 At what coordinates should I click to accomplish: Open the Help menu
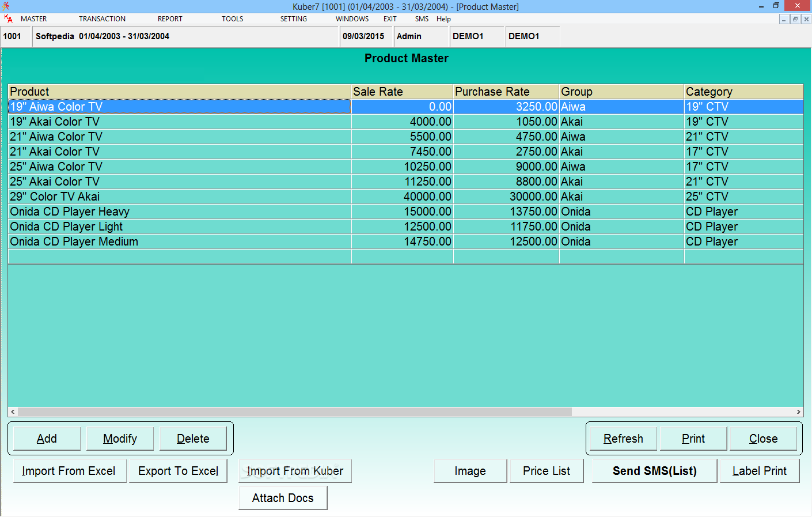click(443, 19)
